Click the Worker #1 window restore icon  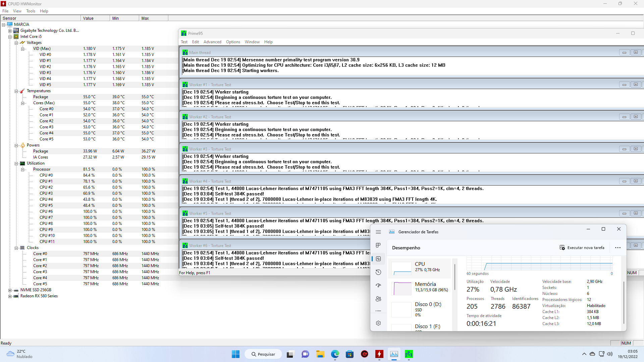(636, 84)
